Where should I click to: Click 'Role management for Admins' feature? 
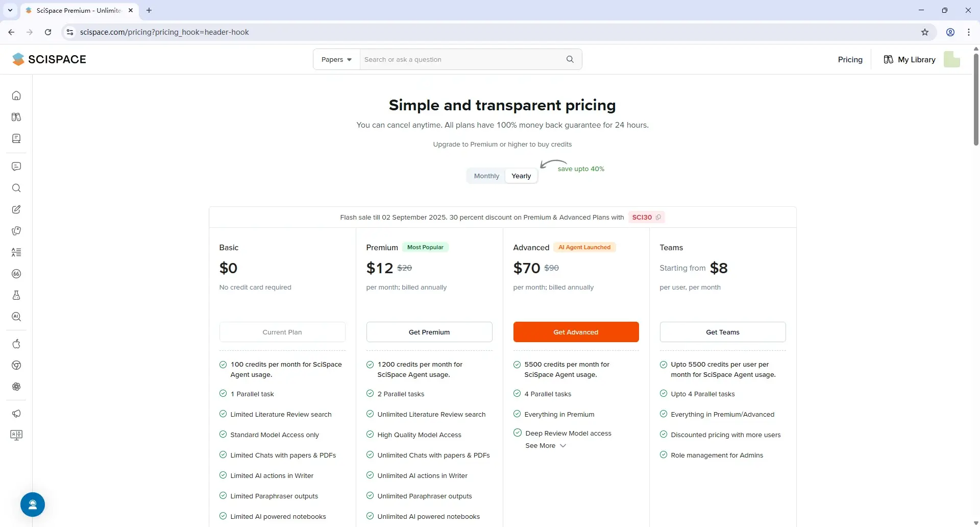click(717, 455)
